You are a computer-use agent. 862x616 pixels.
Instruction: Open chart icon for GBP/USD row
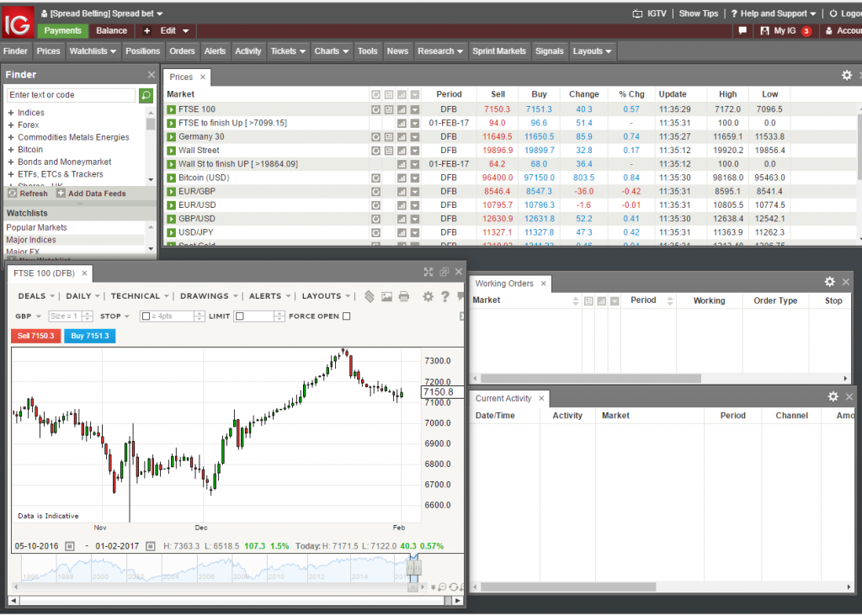pyautogui.click(x=402, y=220)
